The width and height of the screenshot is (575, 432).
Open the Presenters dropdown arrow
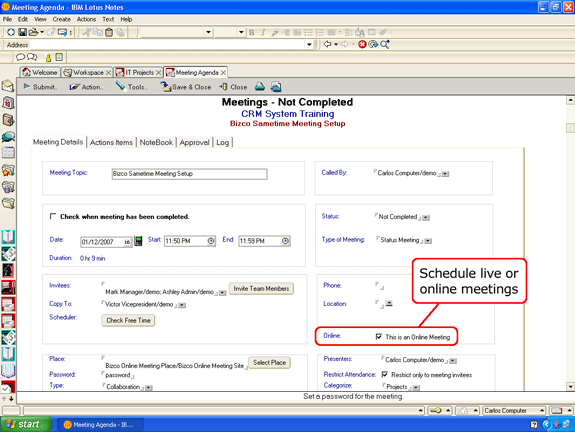(x=453, y=361)
